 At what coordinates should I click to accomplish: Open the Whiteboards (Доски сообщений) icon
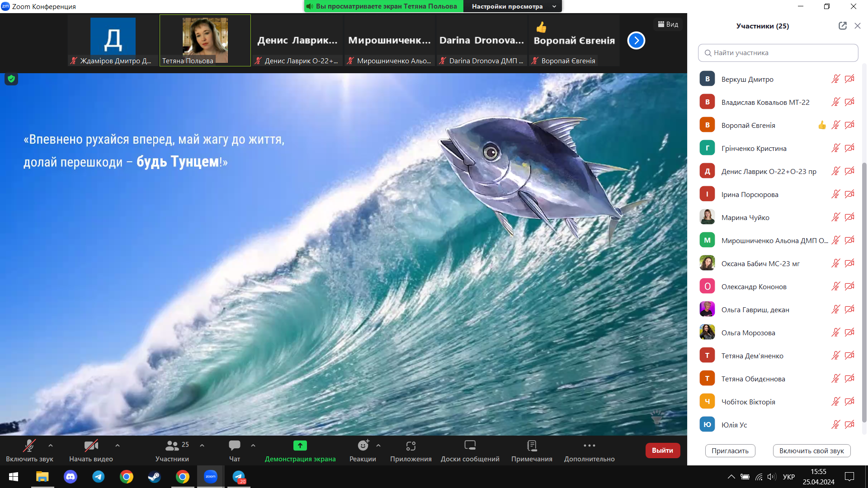(x=470, y=446)
